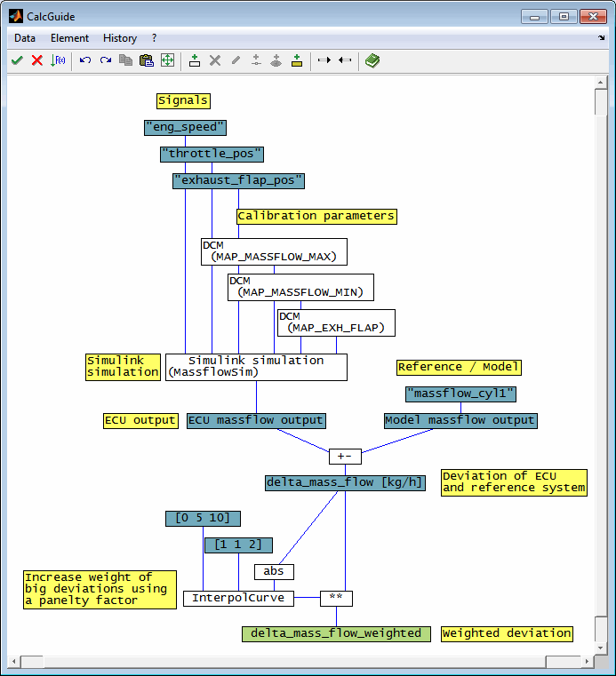The height and width of the screenshot is (676, 616).
Task: Click the horizontal scrollbar left arrow
Action: 14,661
